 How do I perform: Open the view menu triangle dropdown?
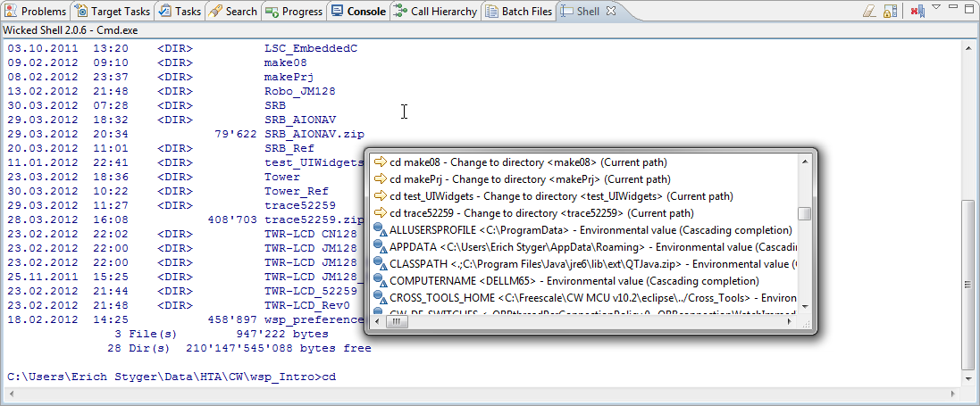(x=936, y=8)
